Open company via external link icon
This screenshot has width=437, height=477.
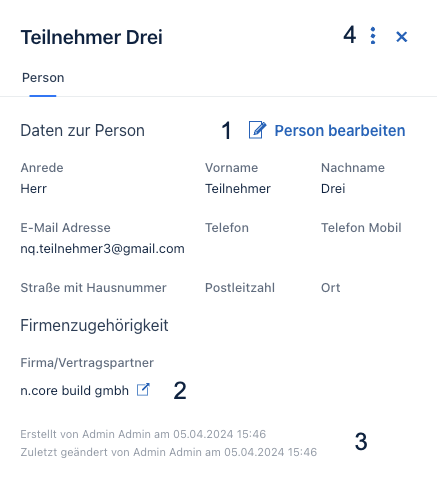(143, 390)
